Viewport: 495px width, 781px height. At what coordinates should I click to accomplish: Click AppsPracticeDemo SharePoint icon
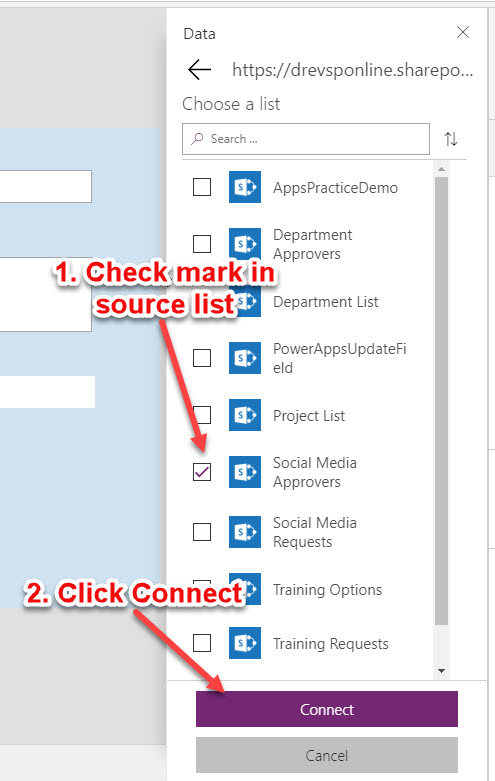(x=245, y=187)
